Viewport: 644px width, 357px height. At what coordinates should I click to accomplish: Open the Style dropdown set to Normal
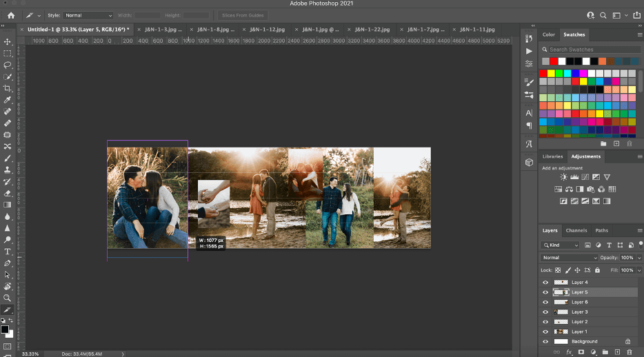[x=88, y=15]
